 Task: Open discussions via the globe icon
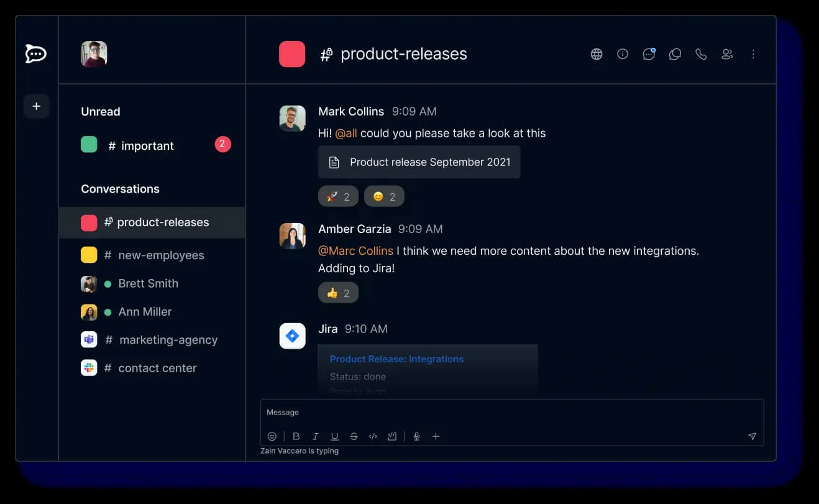[597, 54]
